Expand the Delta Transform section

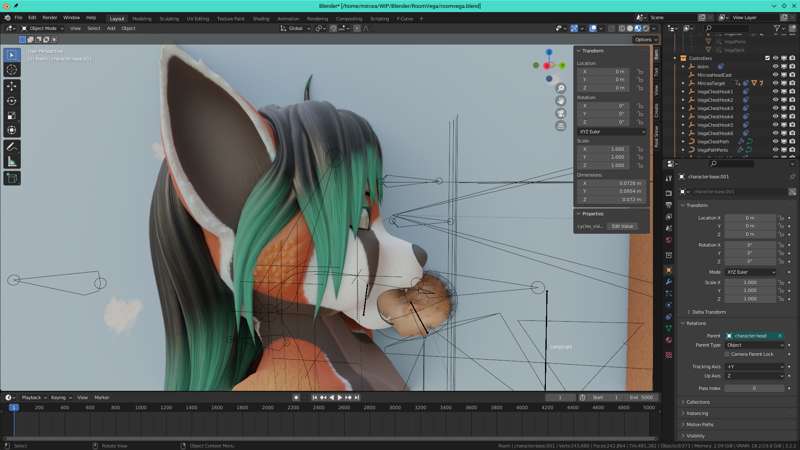tap(710, 312)
